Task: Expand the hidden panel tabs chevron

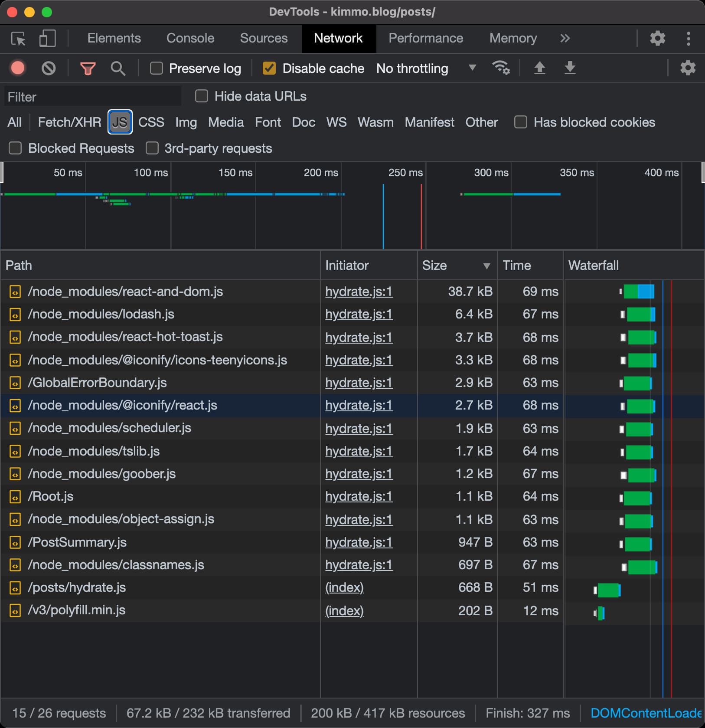Action: 565,39
